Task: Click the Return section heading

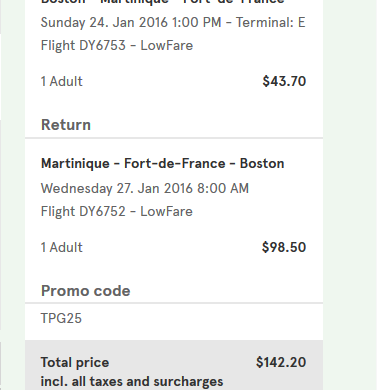Action: click(66, 125)
